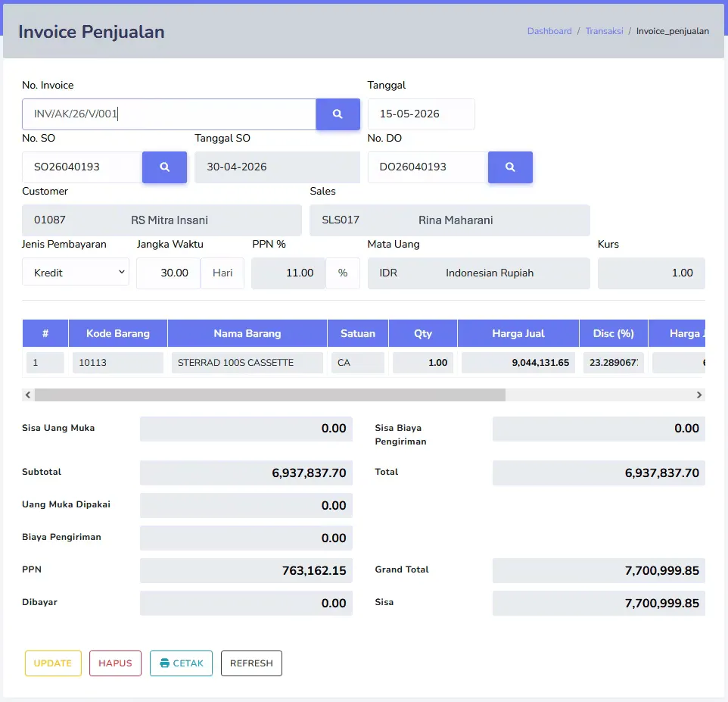Screen dimensions: 728x702
Task: Go to the Dashboard breadcrumb link
Action: [x=549, y=31]
